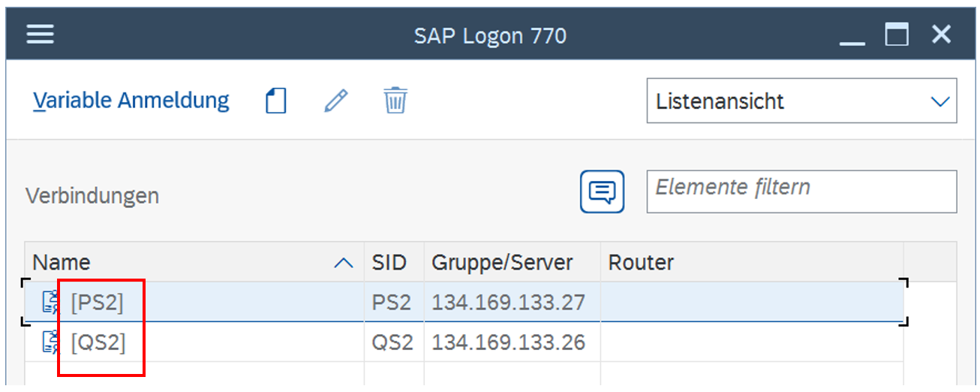Click the Router column header

pos(641,263)
